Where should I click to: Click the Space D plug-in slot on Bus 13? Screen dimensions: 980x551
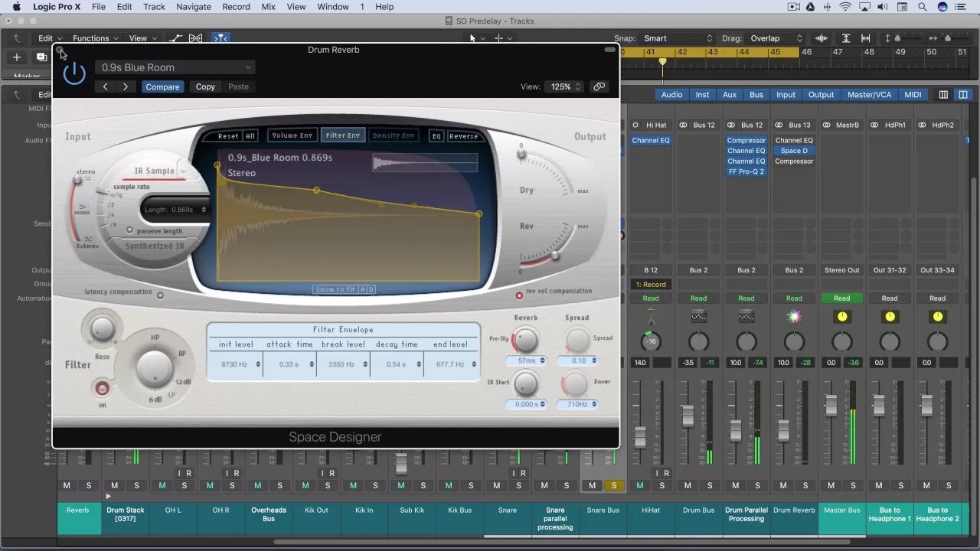click(x=794, y=151)
